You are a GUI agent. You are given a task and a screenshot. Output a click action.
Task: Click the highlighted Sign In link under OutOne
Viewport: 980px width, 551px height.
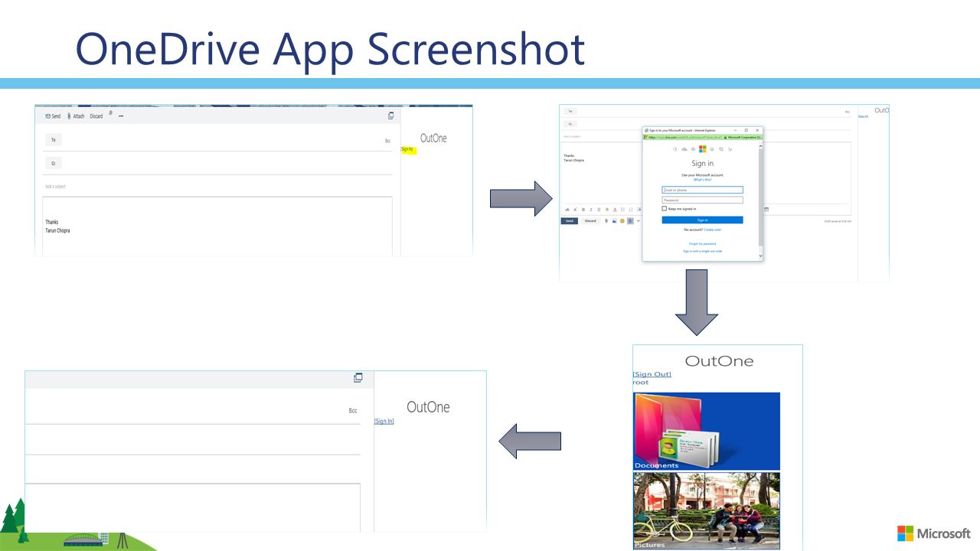408,149
